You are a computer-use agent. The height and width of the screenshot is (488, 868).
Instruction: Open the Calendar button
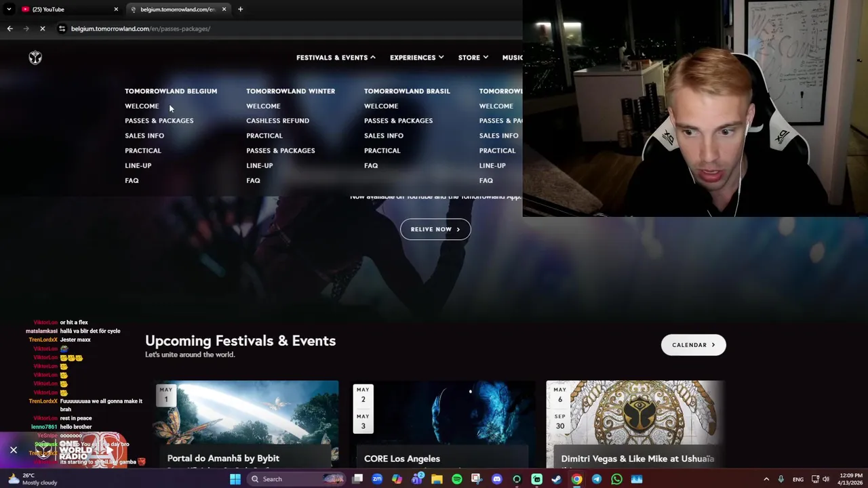[693, 345]
